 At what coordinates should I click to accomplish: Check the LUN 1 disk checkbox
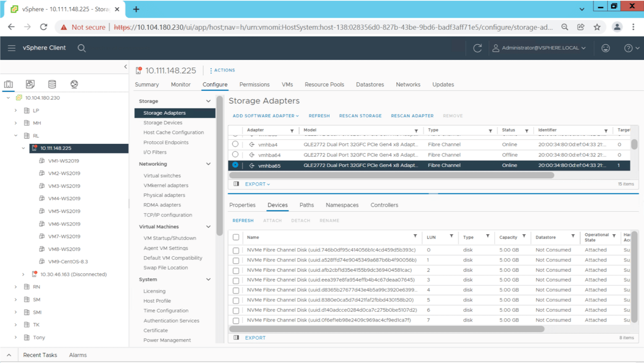point(236,260)
